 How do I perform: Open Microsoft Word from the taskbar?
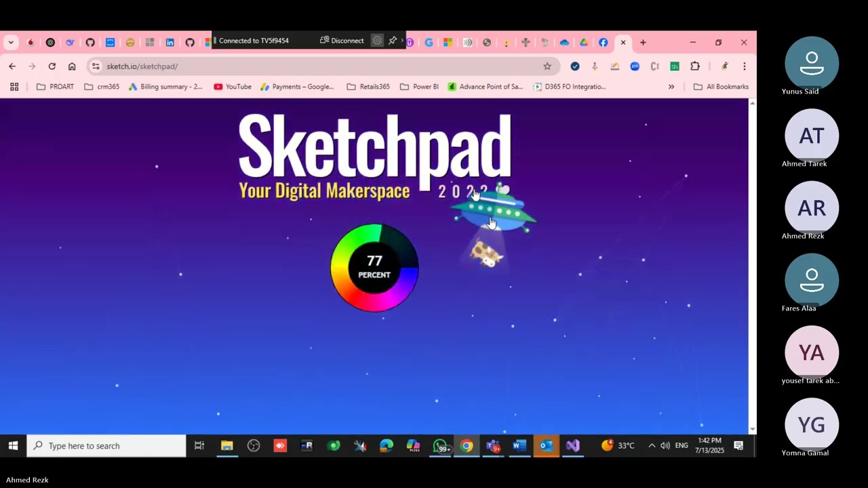pyautogui.click(x=519, y=445)
